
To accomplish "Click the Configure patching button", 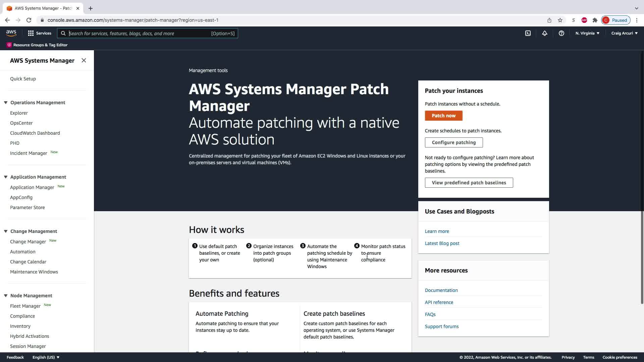I will 453,142.
